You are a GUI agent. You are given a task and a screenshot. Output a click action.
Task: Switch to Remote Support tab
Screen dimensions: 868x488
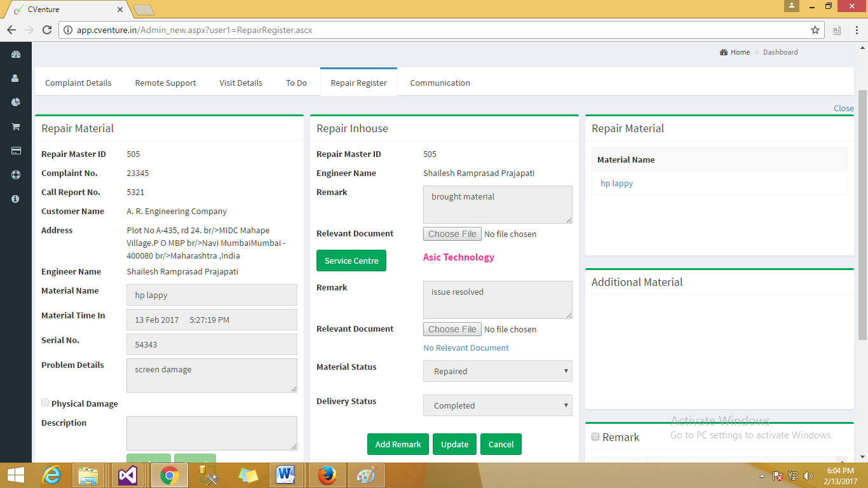[x=165, y=83]
